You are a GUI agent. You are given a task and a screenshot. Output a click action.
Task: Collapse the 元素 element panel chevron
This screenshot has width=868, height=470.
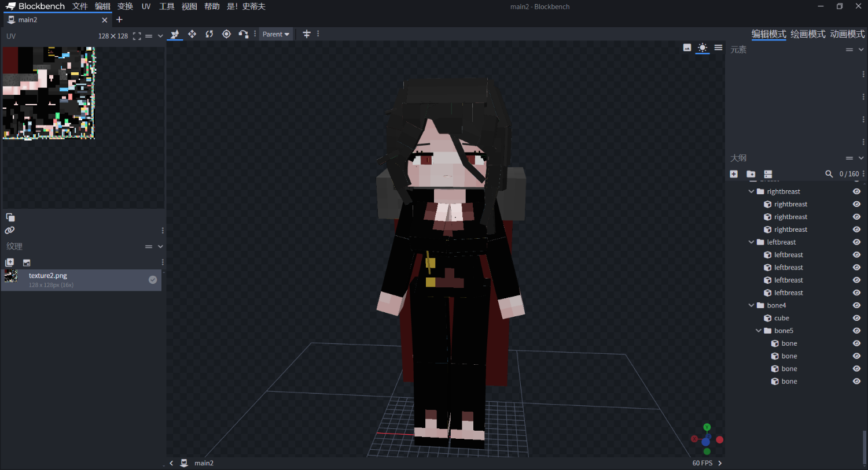[861, 50]
